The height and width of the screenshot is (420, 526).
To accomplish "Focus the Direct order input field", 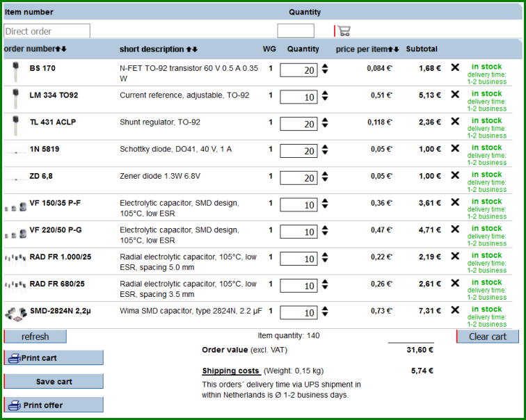I will pyautogui.click(x=47, y=31).
